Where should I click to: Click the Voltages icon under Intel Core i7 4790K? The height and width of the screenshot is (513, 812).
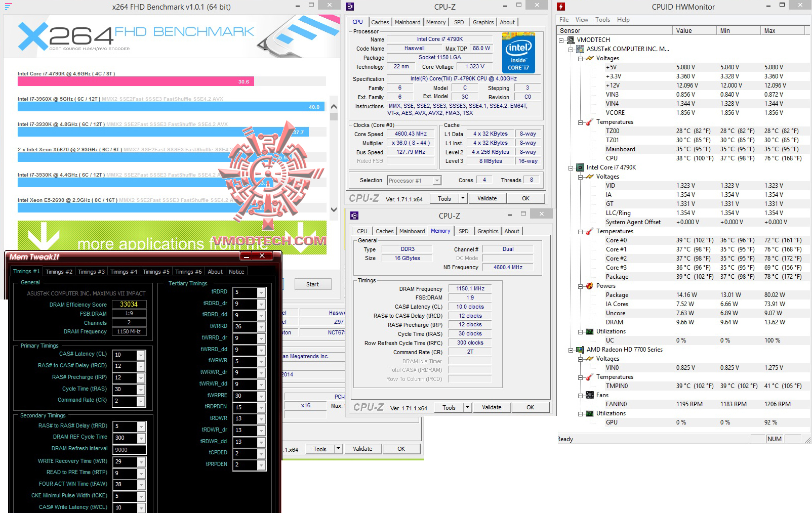coord(589,177)
